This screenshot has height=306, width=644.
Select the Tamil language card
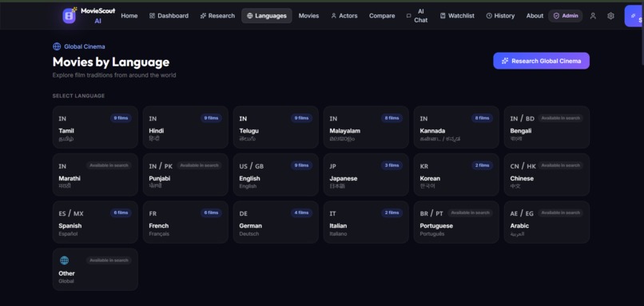[95, 127]
